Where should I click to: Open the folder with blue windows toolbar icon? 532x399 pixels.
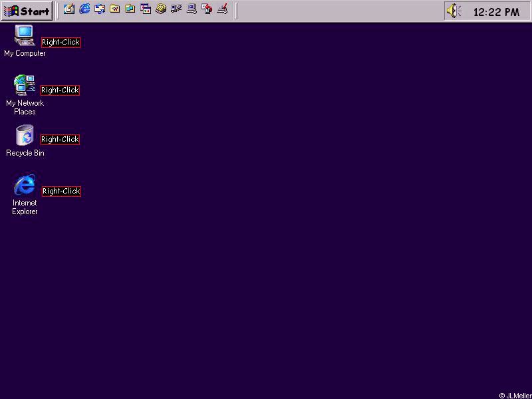tap(130, 9)
